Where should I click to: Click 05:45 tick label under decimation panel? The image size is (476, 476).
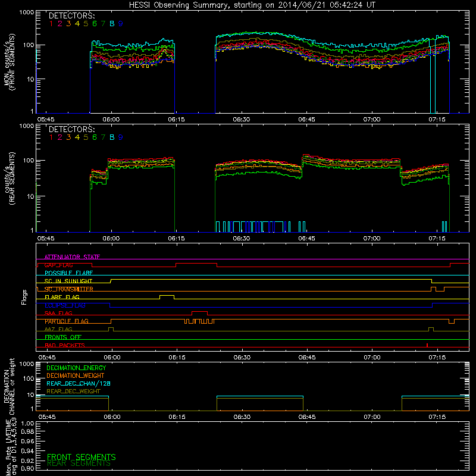[x=47, y=417]
